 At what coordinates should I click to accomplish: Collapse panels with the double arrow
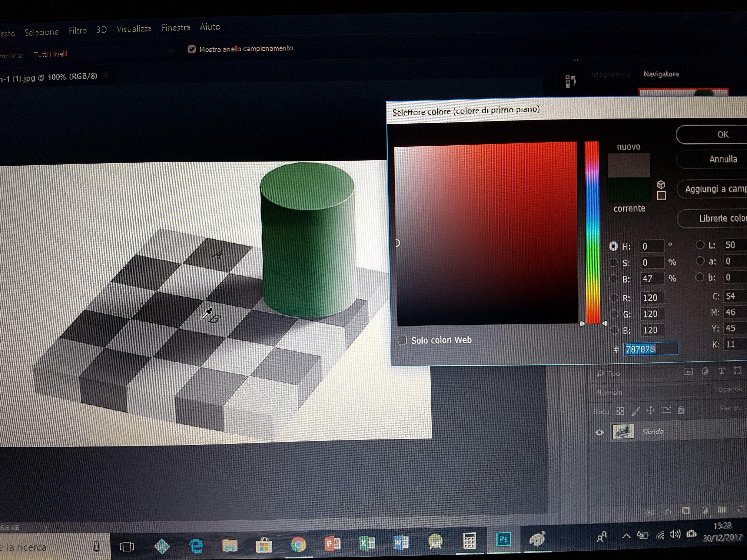[x=576, y=60]
